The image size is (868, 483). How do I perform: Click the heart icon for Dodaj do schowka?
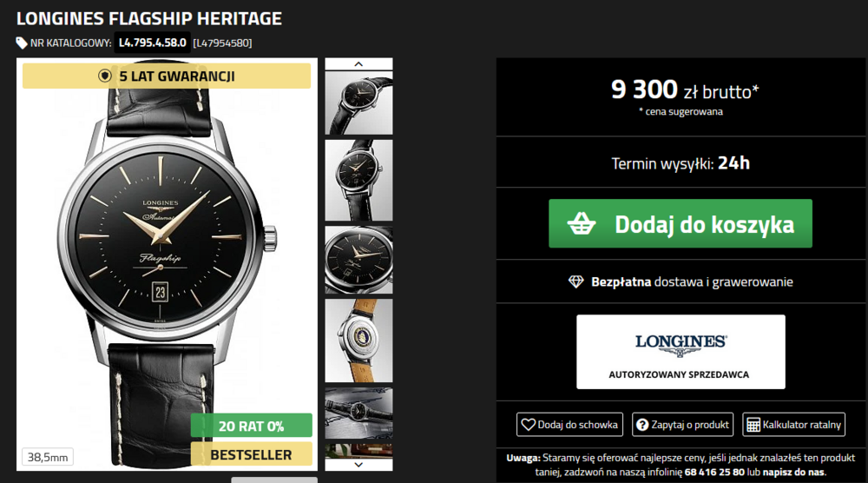click(x=528, y=425)
